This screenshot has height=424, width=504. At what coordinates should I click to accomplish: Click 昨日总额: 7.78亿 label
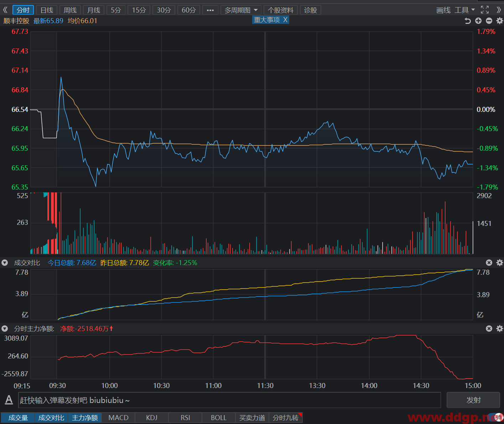125,263
